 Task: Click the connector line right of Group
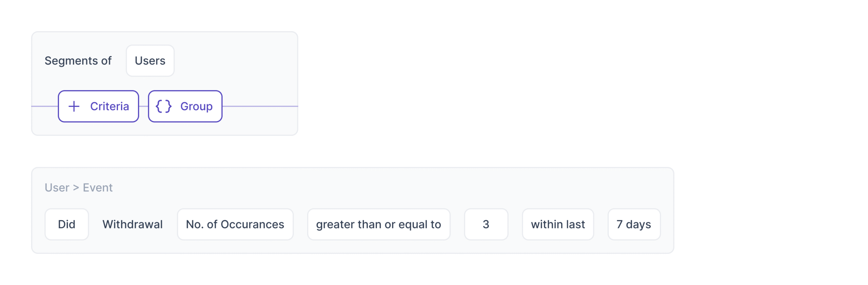[x=260, y=107]
